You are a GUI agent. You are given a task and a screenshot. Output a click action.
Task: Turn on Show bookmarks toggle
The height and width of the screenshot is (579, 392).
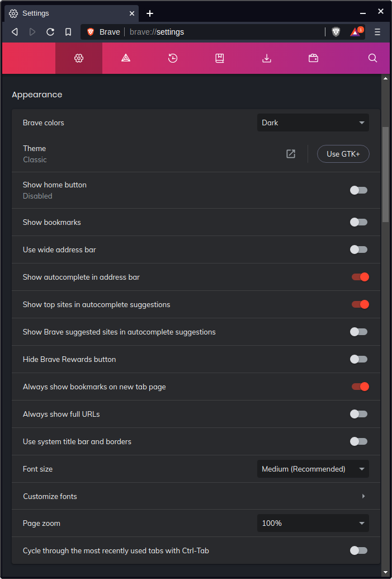[x=358, y=222]
